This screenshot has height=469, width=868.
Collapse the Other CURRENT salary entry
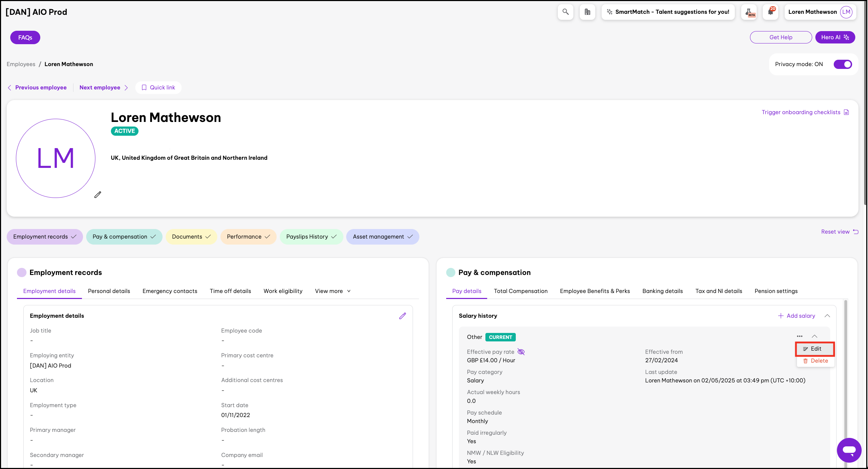coord(815,336)
